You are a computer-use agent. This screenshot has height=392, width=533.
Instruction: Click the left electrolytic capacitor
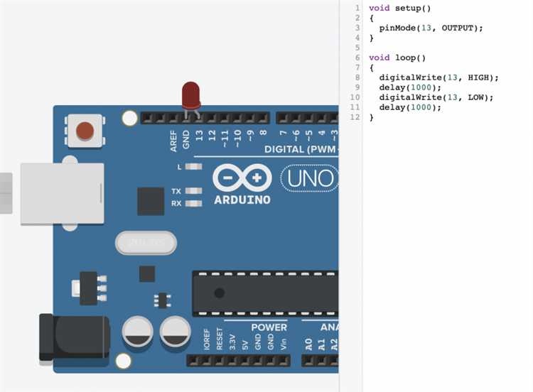click(x=138, y=332)
